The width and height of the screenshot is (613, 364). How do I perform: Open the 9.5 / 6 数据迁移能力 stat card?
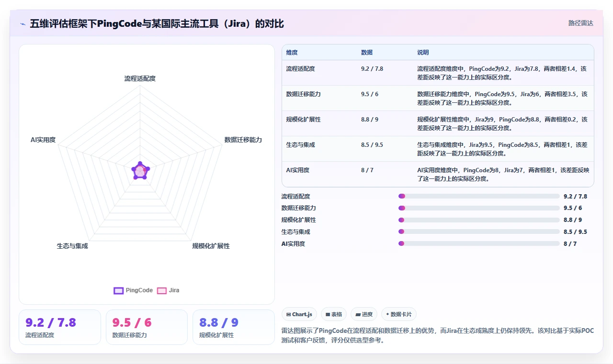point(147,327)
